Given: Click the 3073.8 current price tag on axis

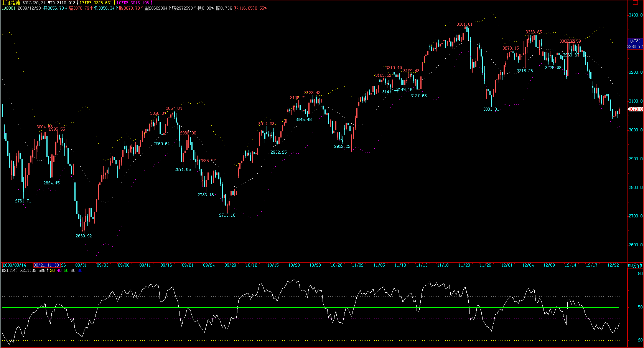Looking at the screenshot, I should (x=635, y=109).
